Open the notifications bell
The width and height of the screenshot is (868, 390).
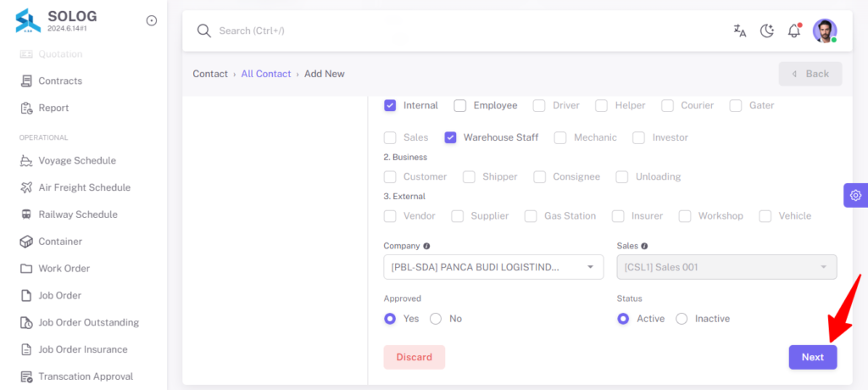pos(794,31)
